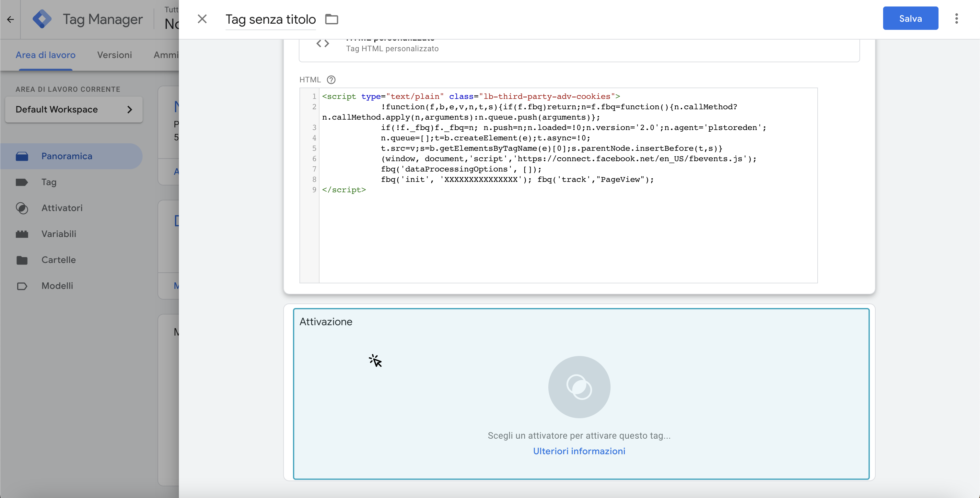Click the Attivazione trigger section
Viewport: 980px width, 498px height.
581,394
